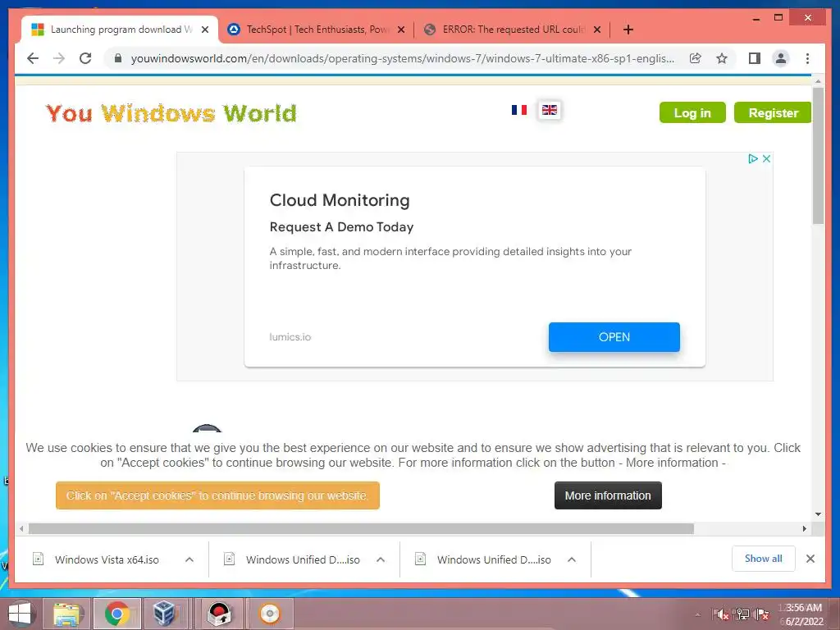Viewport: 840px width, 630px height.
Task: Switch to the TechSpot tab
Action: click(316, 30)
